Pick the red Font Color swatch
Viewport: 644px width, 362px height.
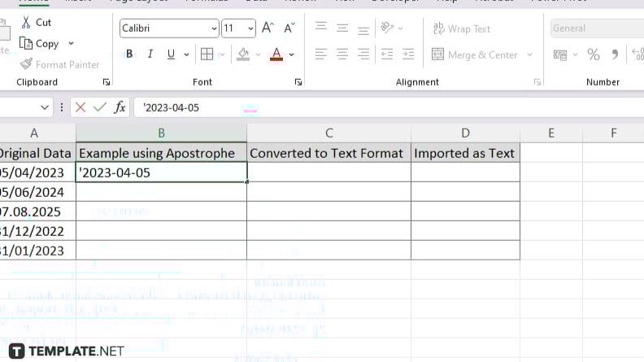[x=276, y=55]
